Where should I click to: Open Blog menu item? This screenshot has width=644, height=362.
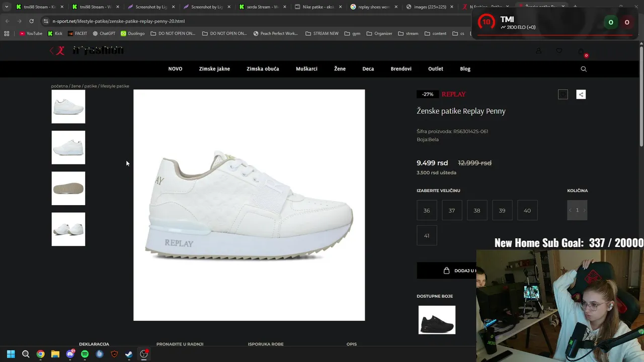coord(465,69)
